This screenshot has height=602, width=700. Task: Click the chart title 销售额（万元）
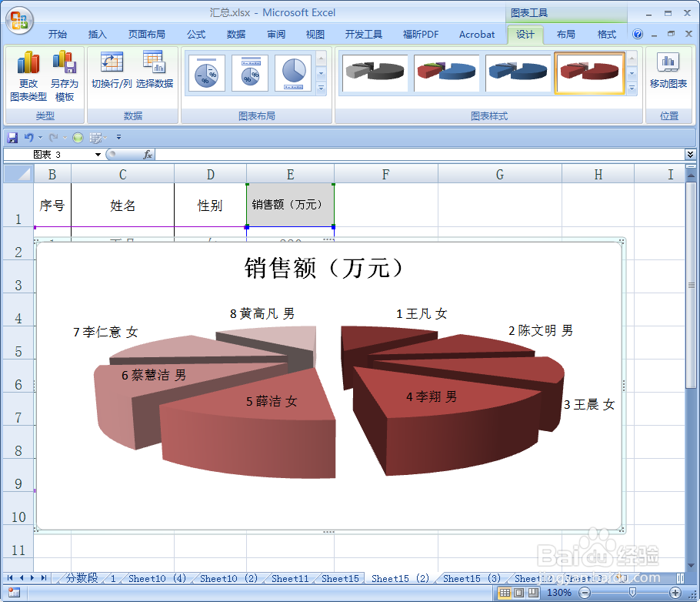325,268
